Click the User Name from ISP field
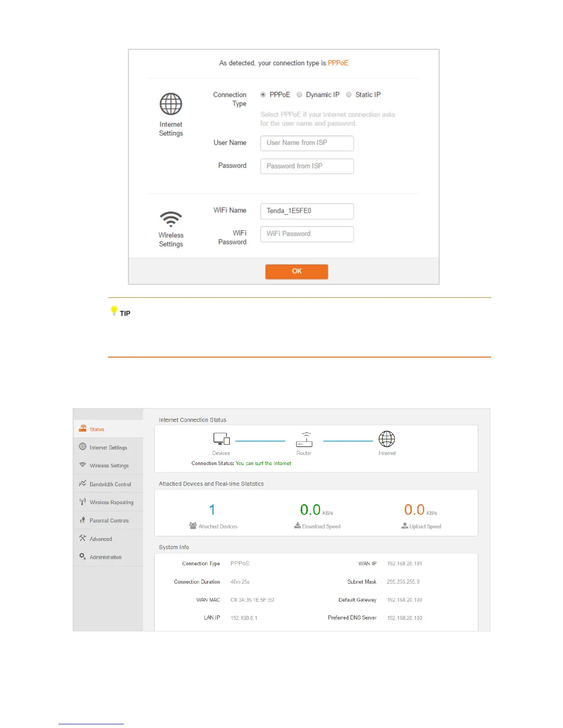563x728 pixels. click(307, 143)
